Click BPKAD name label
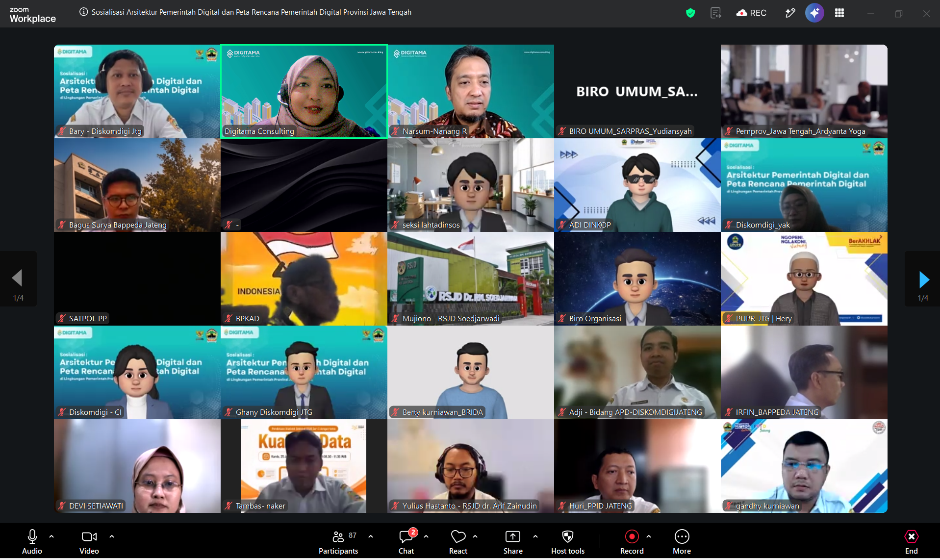 (x=248, y=319)
